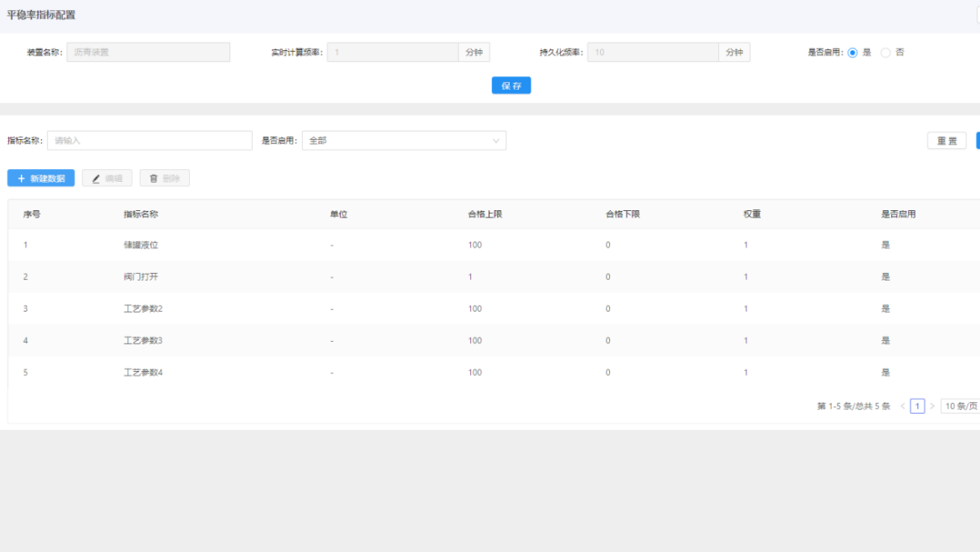Click the pencil icon on 编辑 button

[x=96, y=178]
